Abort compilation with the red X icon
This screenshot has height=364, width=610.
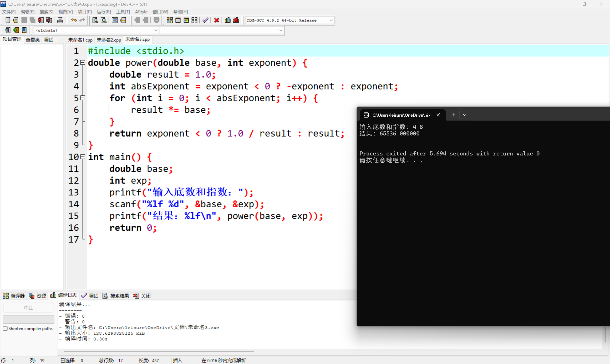click(x=216, y=20)
